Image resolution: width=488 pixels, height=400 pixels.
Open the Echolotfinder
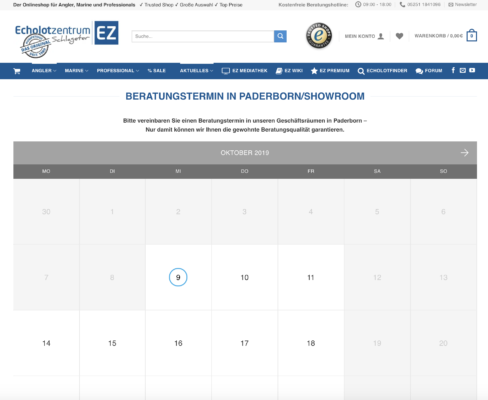click(382, 71)
